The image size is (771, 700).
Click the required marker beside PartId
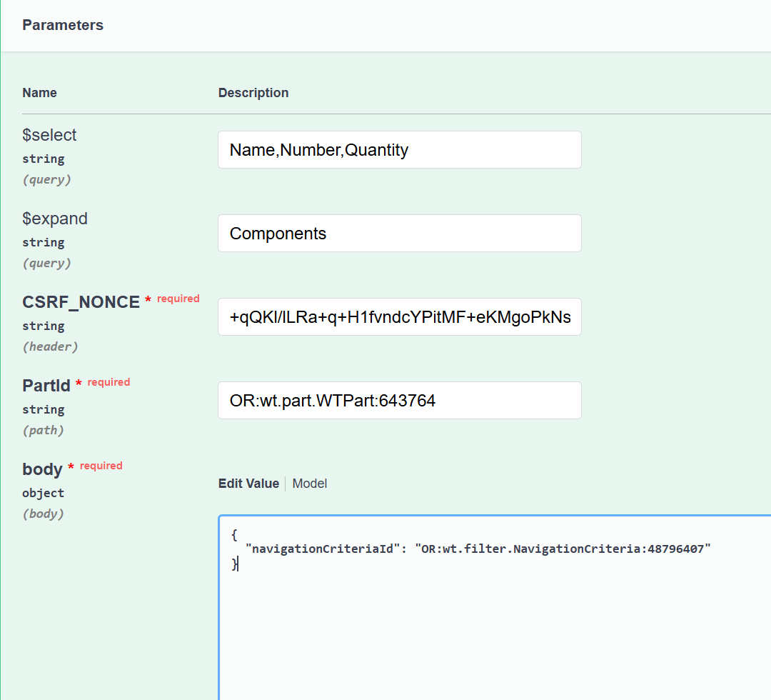(108, 381)
